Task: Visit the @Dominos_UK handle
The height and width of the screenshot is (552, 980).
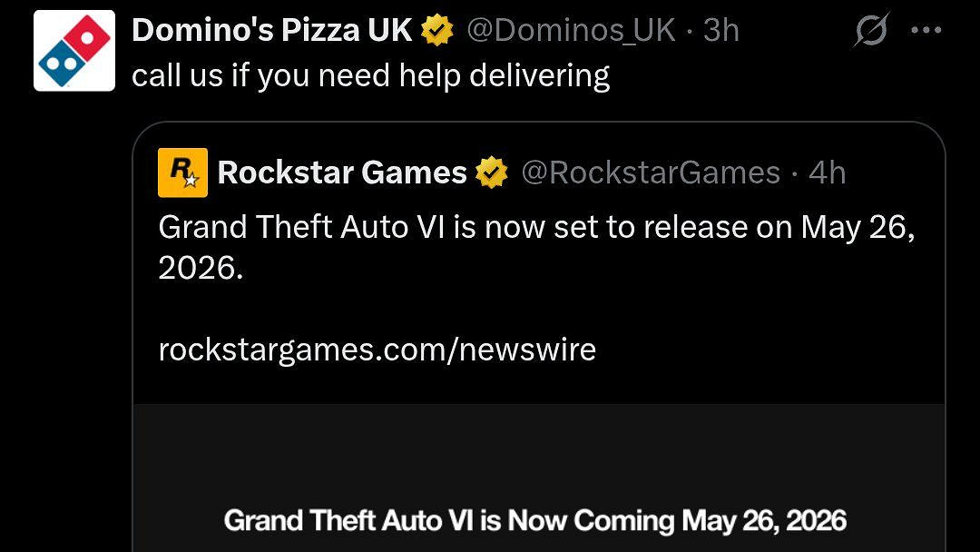Action: pyautogui.click(x=571, y=31)
